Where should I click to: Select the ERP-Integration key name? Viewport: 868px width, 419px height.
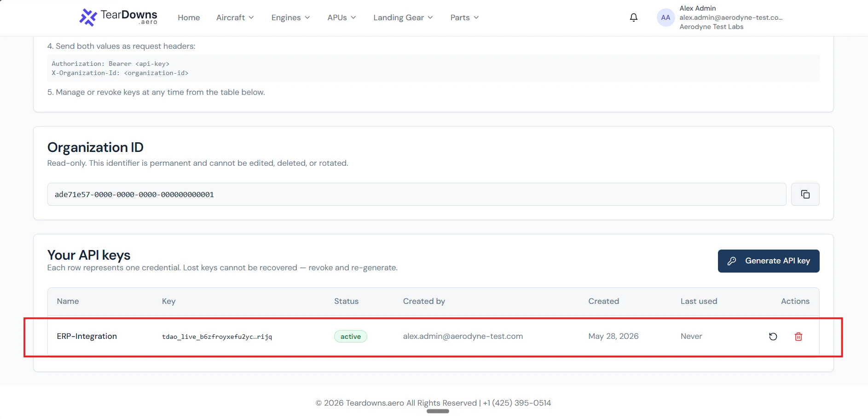click(x=87, y=336)
